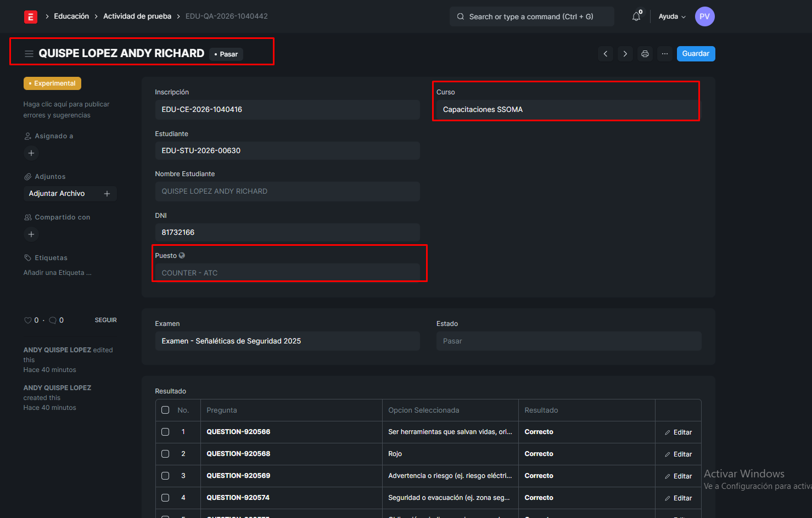Print the document with printer icon
This screenshot has height=518, width=812.
[x=645, y=54]
